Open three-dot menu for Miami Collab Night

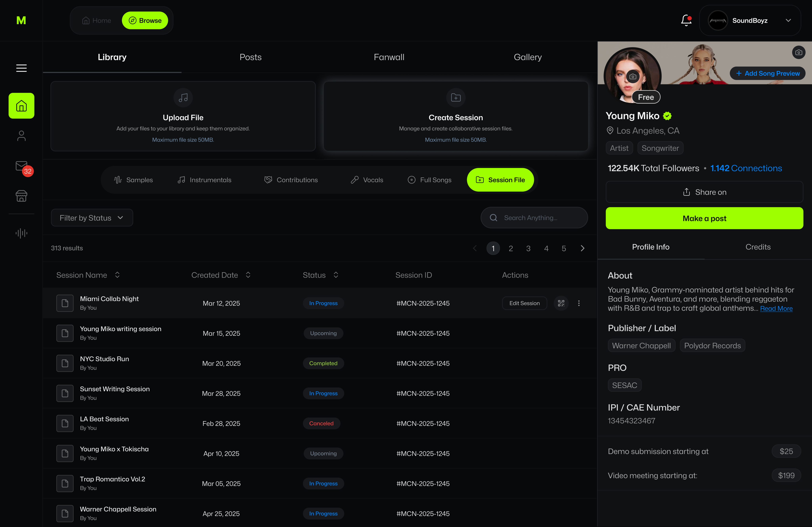point(579,303)
